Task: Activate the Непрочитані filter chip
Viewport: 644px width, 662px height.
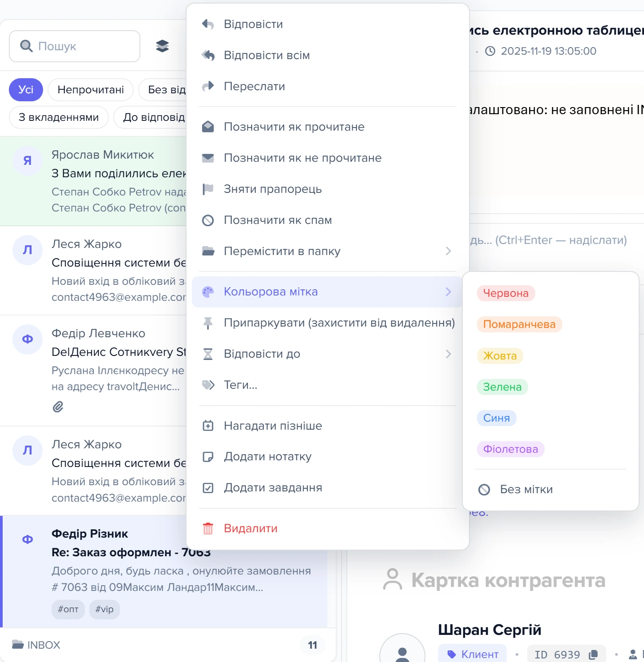Action: coord(91,90)
